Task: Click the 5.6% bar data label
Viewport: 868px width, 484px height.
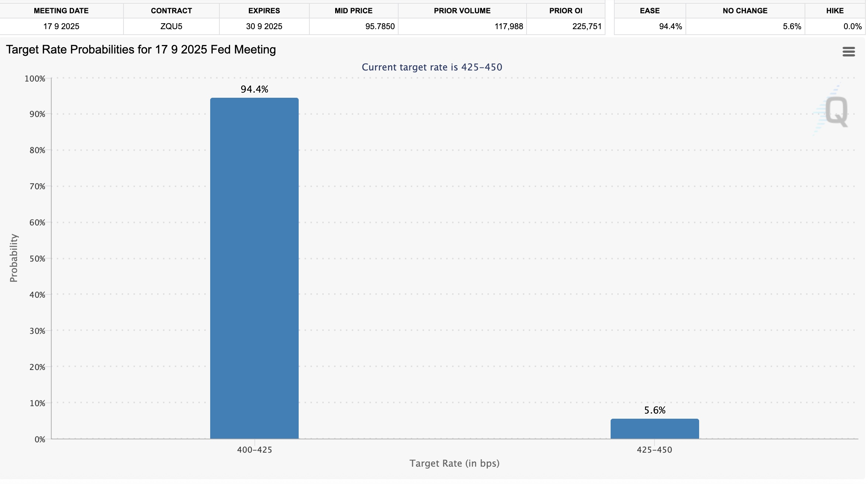Action: point(655,410)
